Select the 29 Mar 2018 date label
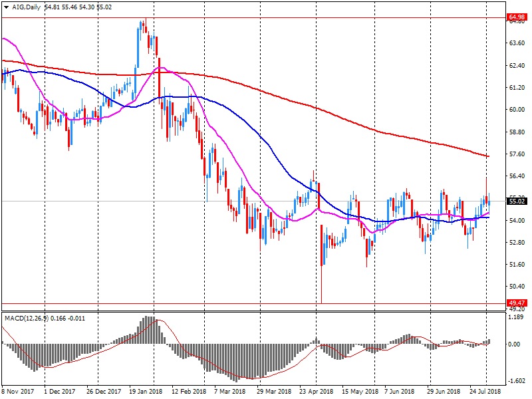Image resolution: width=532 pixels, height=399 pixels. click(274, 391)
